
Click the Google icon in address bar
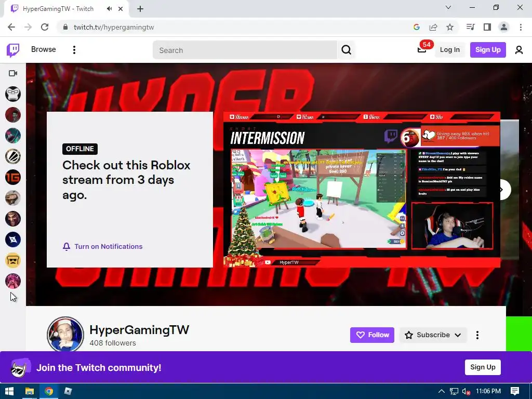pyautogui.click(x=417, y=27)
